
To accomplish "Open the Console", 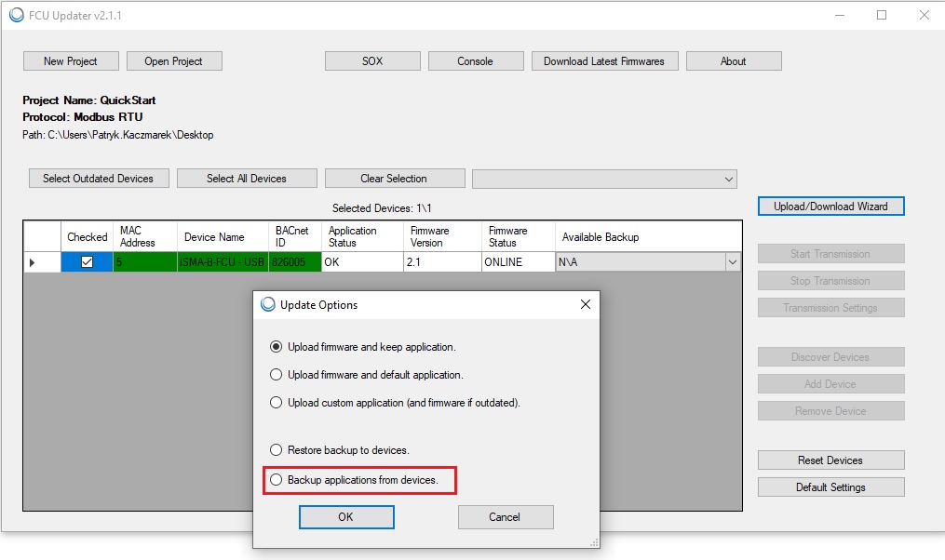I will [475, 61].
